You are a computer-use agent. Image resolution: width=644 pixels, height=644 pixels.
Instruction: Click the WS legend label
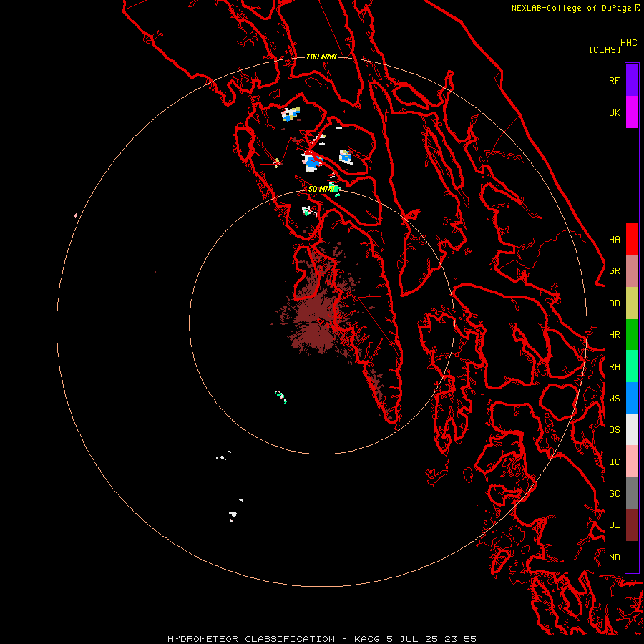pos(614,399)
